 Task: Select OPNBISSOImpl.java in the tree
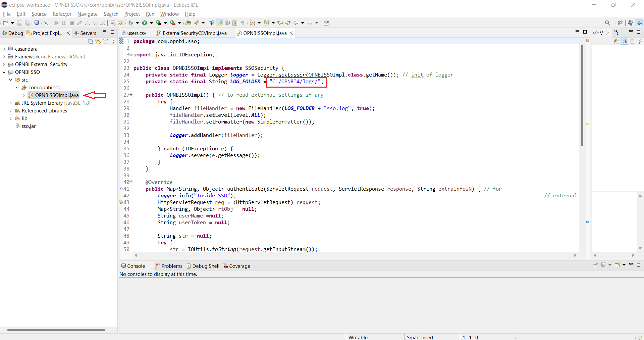[x=54, y=95]
